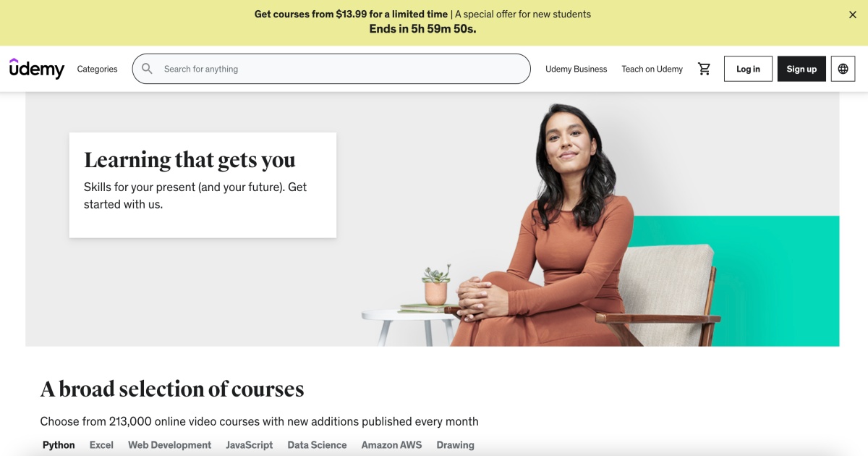Dismiss the yellow promo banner

click(852, 14)
